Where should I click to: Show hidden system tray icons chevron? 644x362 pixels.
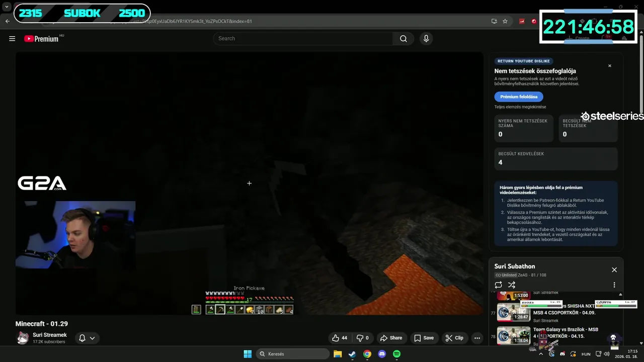click(541, 354)
